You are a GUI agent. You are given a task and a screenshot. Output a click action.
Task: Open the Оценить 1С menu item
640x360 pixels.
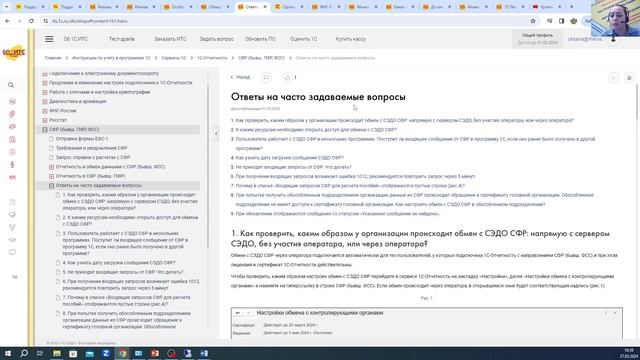(303, 39)
